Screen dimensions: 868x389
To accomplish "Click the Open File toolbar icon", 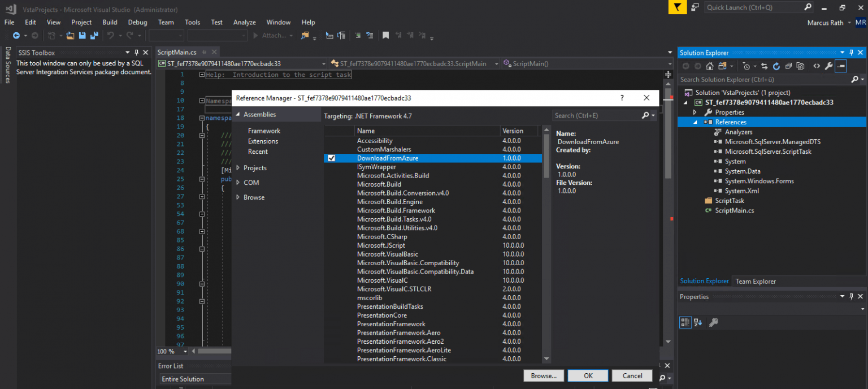I will click(x=70, y=36).
